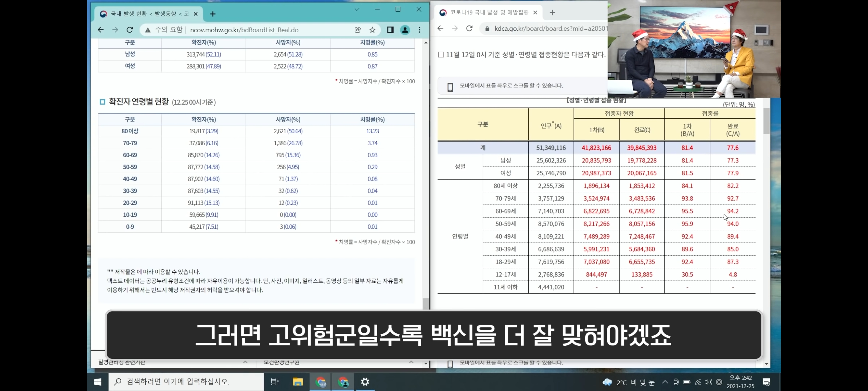Open tab search dropdown in left Chrome
868x391 pixels.
coord(357,10)
